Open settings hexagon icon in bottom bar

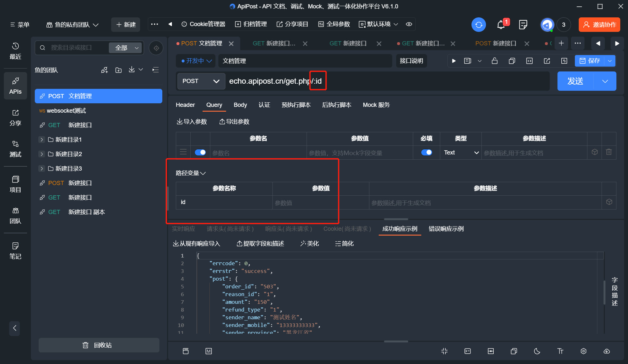tap(584, 351)
